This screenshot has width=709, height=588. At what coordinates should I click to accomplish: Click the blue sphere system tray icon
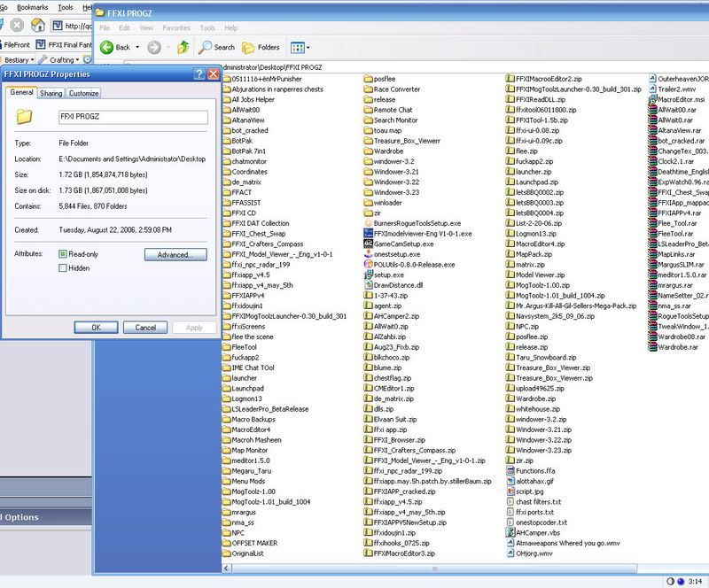click(x=681, y=581)
